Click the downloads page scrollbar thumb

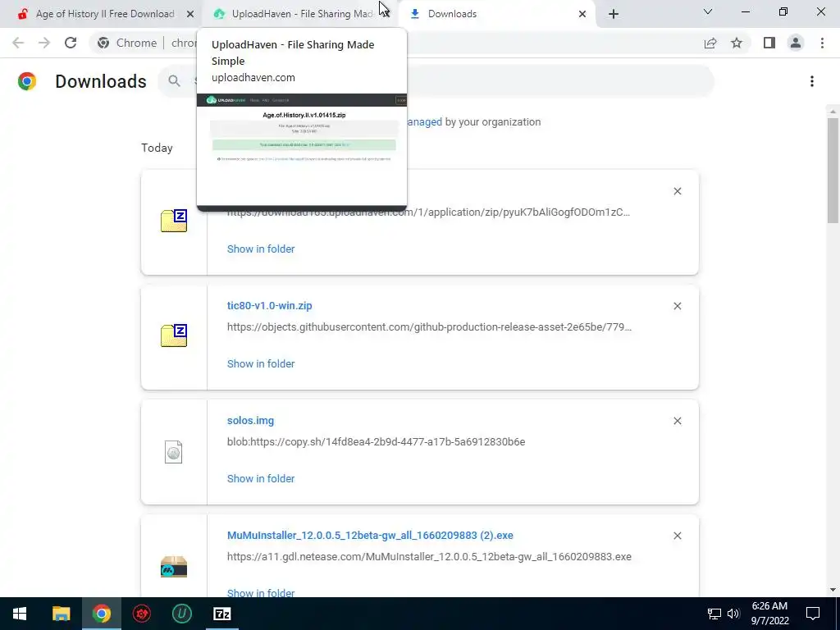click(x=833, y=171)
